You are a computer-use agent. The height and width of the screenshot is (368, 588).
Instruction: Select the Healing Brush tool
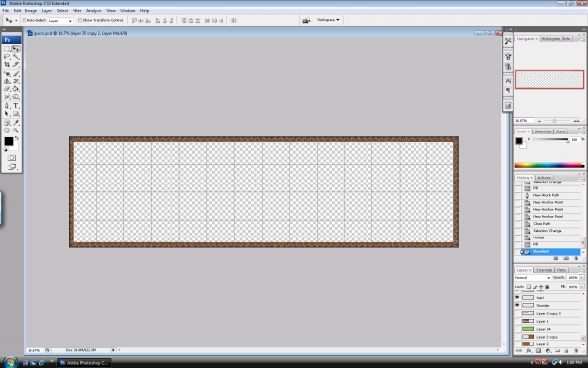[x=7, y=74]
